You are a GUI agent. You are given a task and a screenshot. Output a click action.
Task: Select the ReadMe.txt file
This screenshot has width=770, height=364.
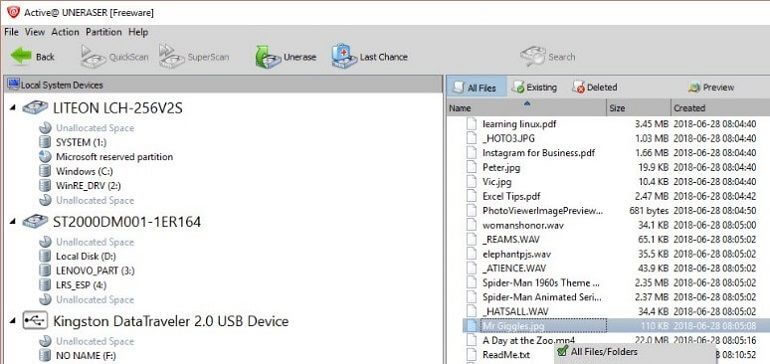click(506, 354)
